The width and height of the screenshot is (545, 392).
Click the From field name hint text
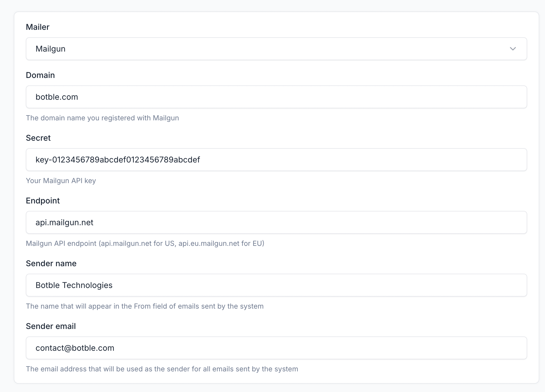coord(145,306)
